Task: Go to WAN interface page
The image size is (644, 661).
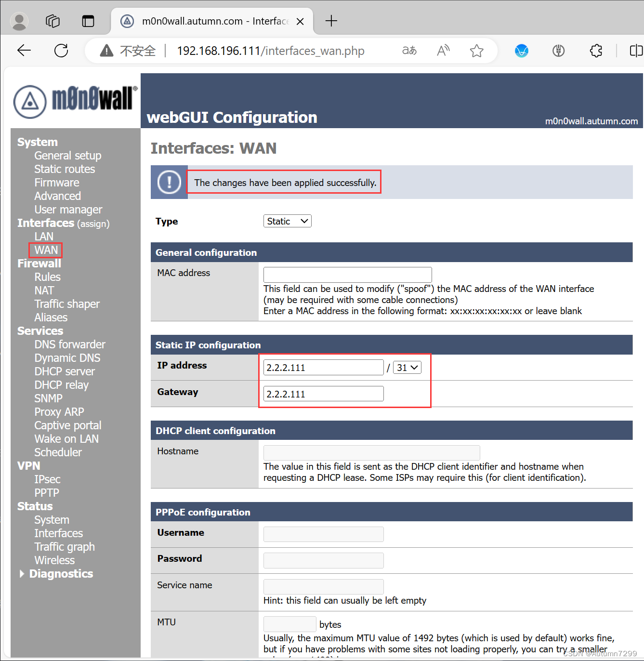Action: (x=46, y=250)
